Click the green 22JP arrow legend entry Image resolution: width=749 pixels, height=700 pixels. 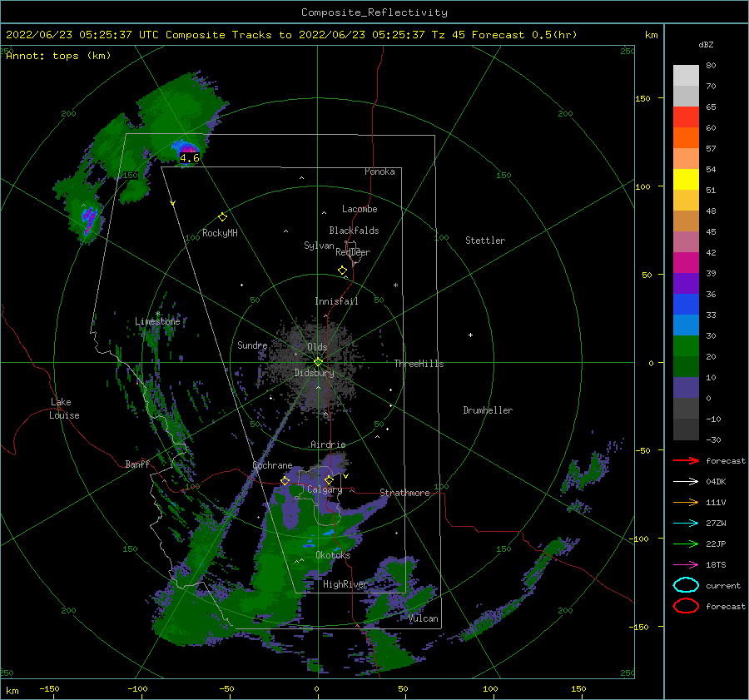tap(686, 544)
